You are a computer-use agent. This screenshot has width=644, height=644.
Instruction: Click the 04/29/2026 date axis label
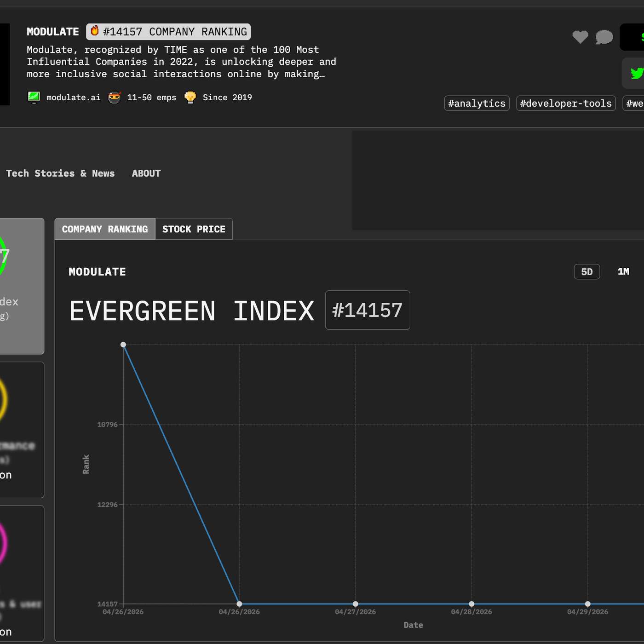click(x=588, y=612)
